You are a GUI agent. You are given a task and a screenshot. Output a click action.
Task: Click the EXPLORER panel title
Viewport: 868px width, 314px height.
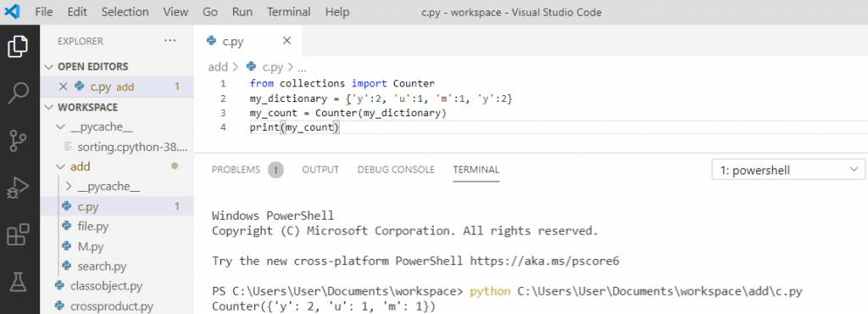pyautogui.click(x=81, y=41)
